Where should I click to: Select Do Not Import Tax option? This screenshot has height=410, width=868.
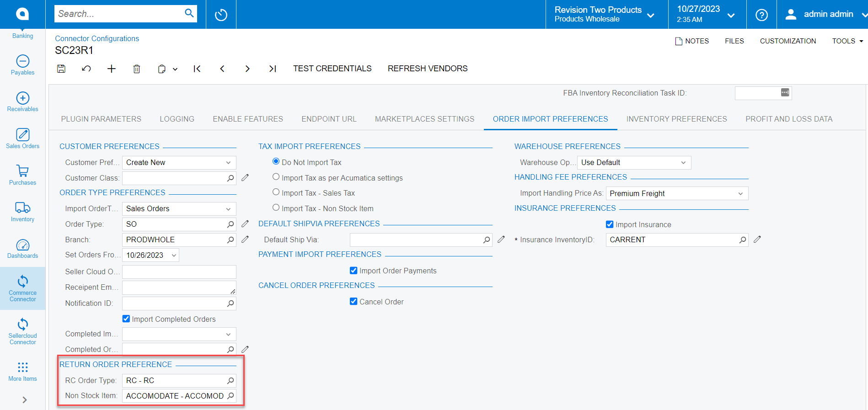[276, 161]
